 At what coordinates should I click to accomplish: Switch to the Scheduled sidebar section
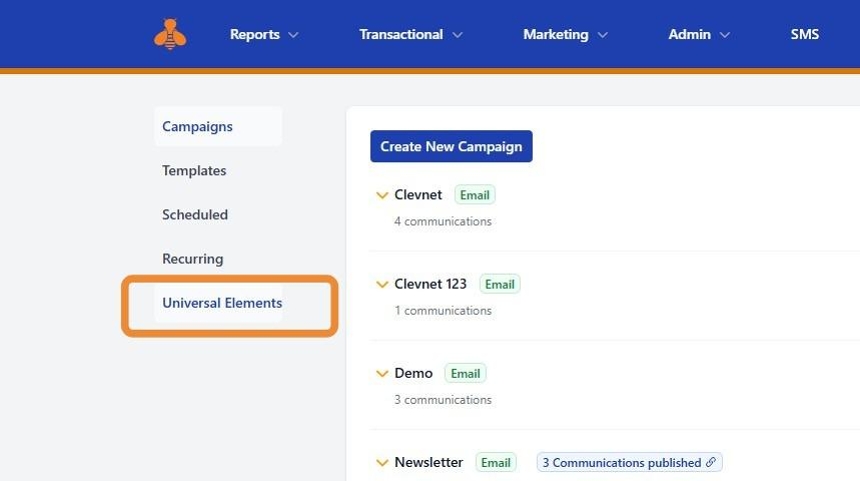(x=195, y=215)
